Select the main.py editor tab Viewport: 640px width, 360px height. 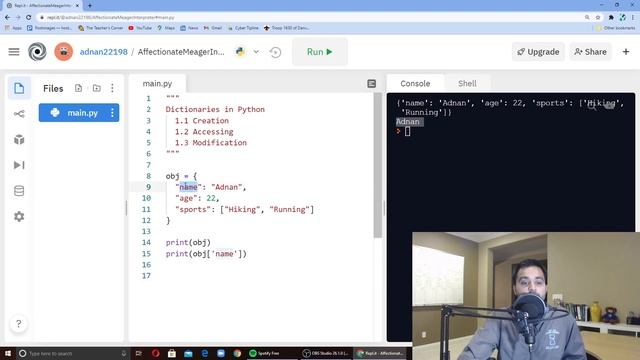click(158, 84)
